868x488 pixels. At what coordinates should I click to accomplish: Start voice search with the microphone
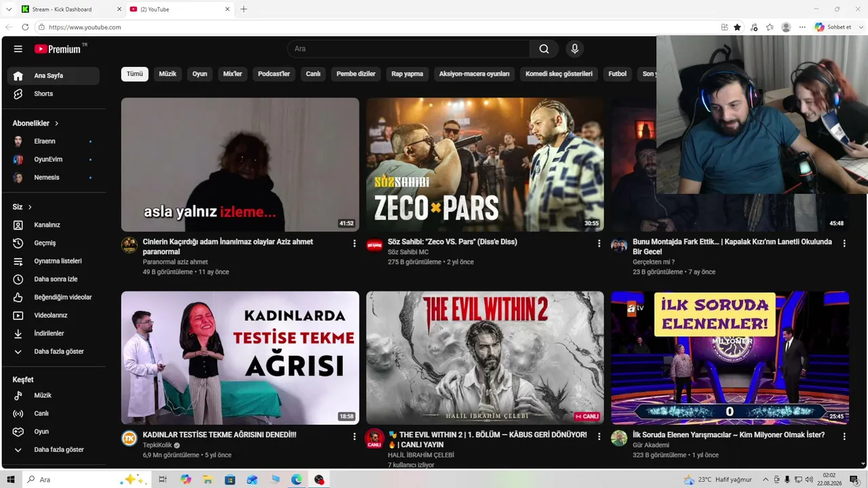coord(574,49)
